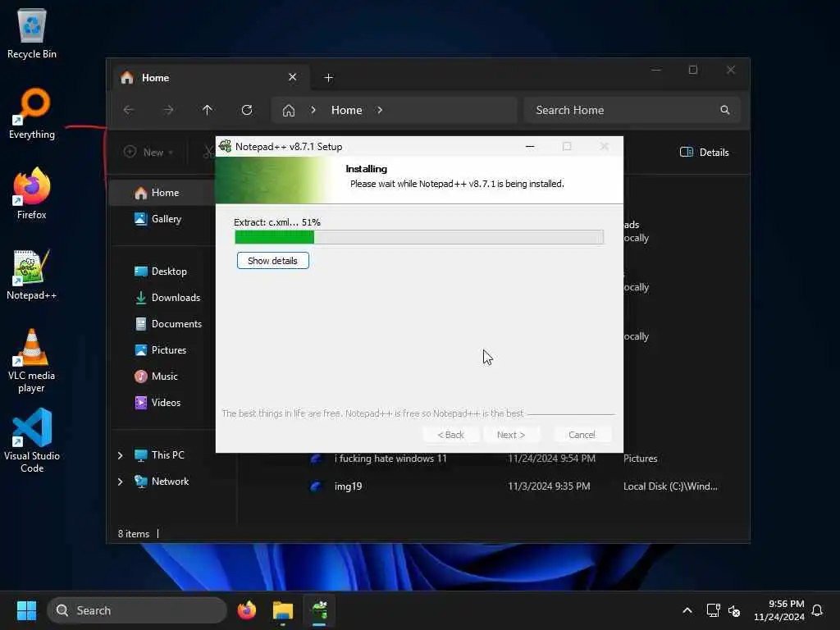Open muted volume tray icon

(x=734, y=610)
